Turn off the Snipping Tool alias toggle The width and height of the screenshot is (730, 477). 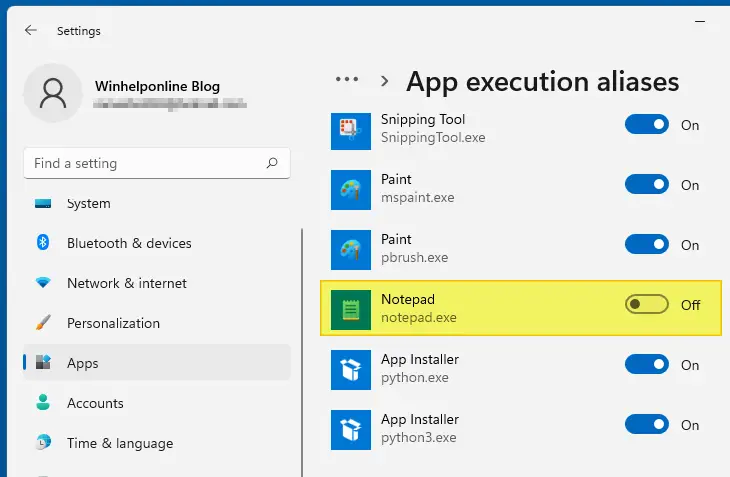[647, 124]
